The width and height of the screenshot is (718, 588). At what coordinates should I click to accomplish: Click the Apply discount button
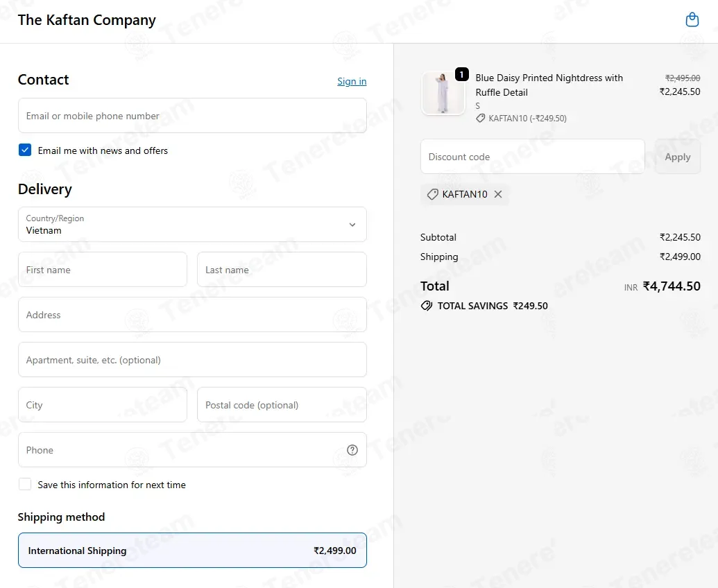coord(677,157)
